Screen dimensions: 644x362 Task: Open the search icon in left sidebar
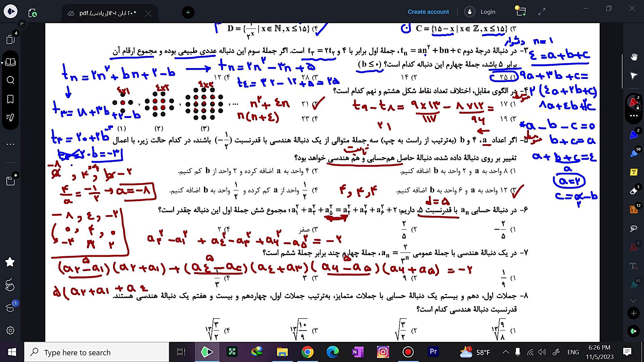click(x=10, y=80)
